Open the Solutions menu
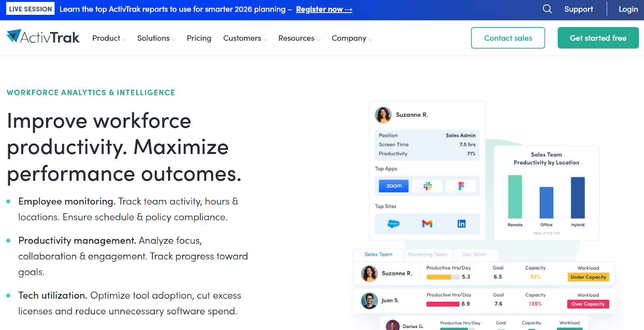The image size is (644, 330). (x=153, y=38)
